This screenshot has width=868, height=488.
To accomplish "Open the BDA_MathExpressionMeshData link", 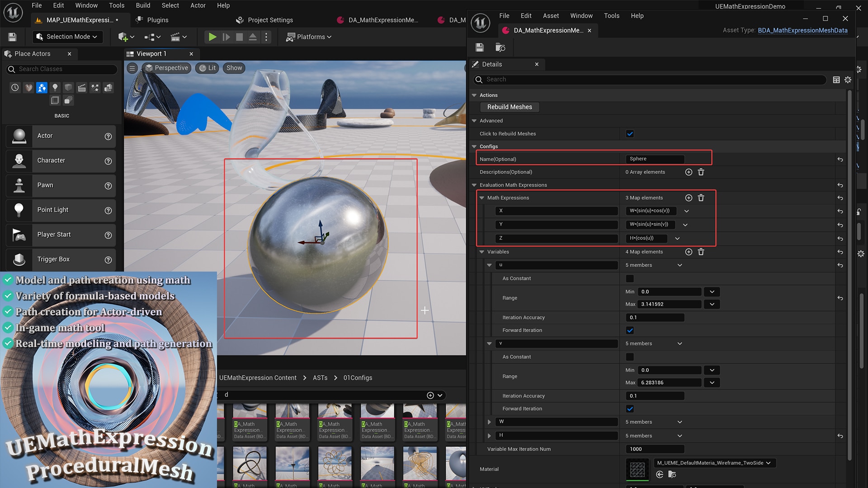I will click(x=803, y=30).
